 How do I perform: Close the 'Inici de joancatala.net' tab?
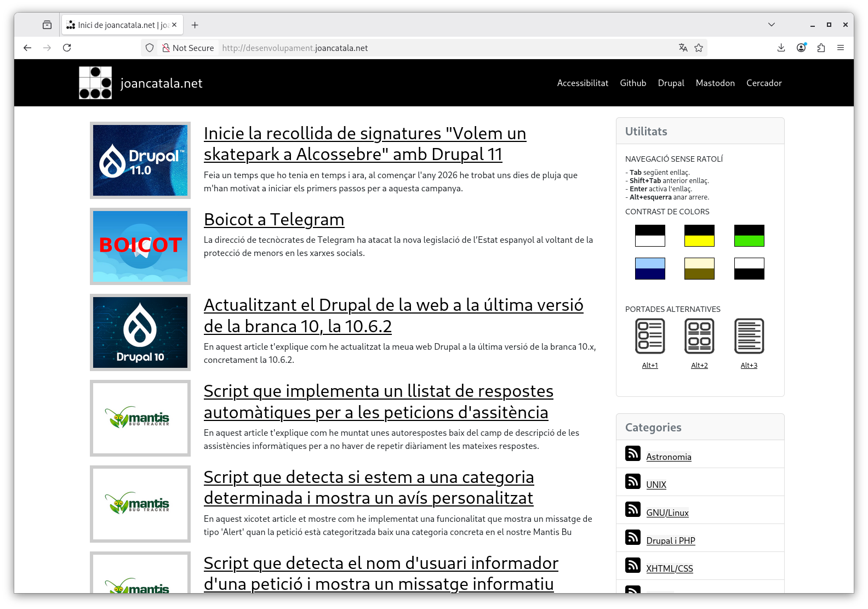click(174, 25)
